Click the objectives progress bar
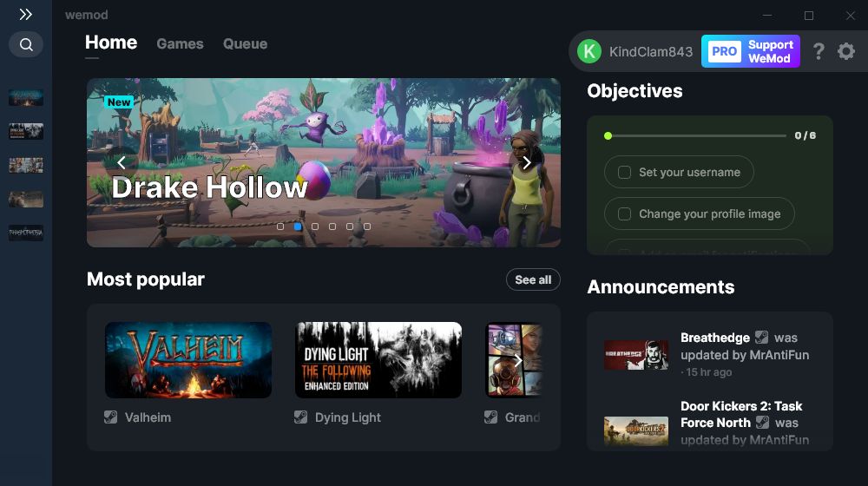This screenshot has height=486, width=868. tap(695, 135)
